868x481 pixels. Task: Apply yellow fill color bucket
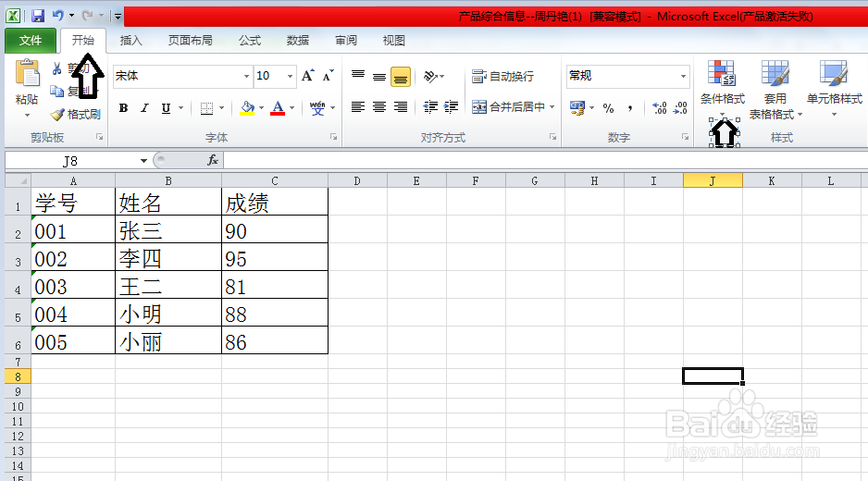pyautogui.click(x=247, y=108)
